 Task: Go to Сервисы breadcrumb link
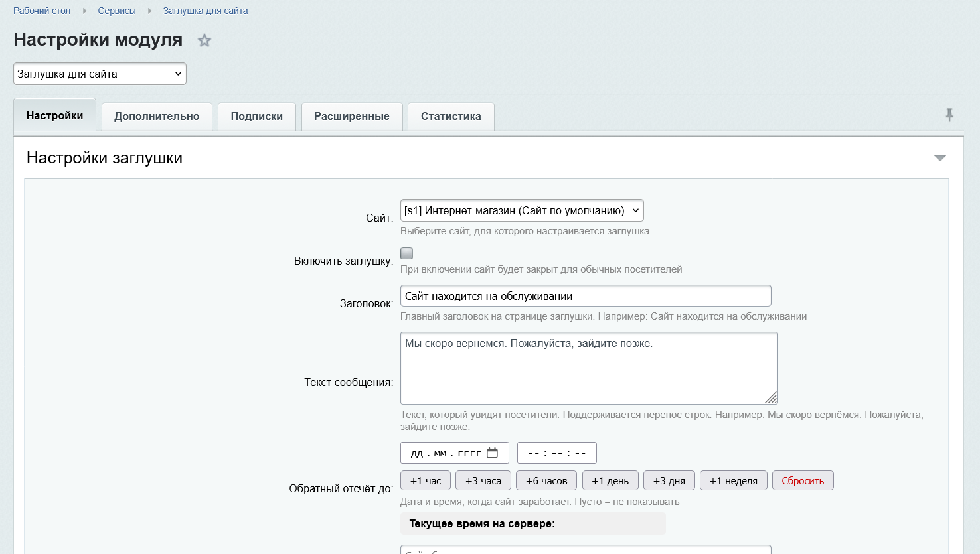coord(117,11)
